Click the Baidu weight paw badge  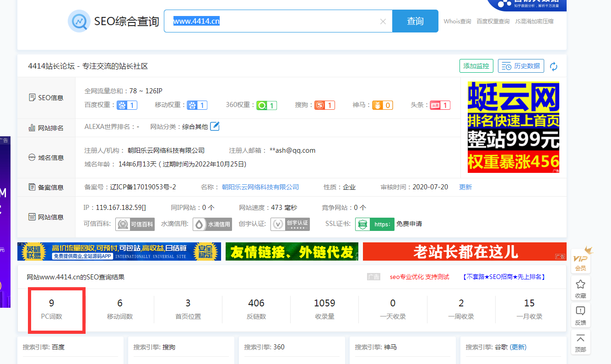point(127,105)
